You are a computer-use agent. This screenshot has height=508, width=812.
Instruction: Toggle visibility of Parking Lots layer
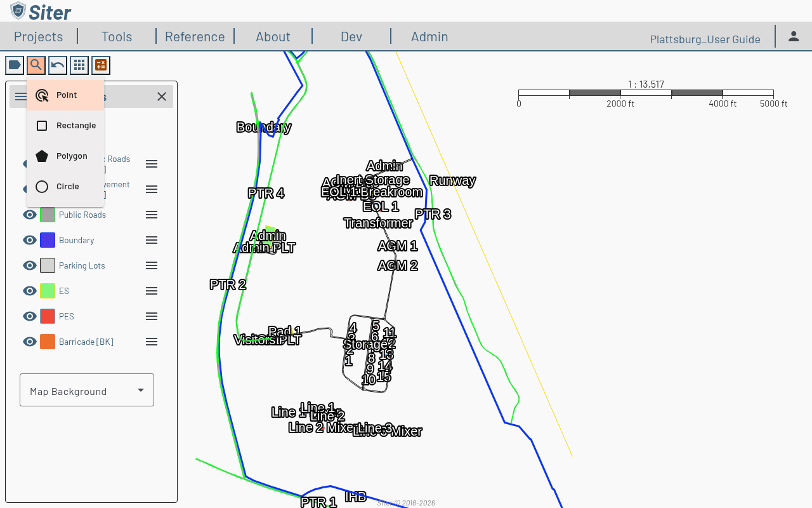tap(30, 265)
